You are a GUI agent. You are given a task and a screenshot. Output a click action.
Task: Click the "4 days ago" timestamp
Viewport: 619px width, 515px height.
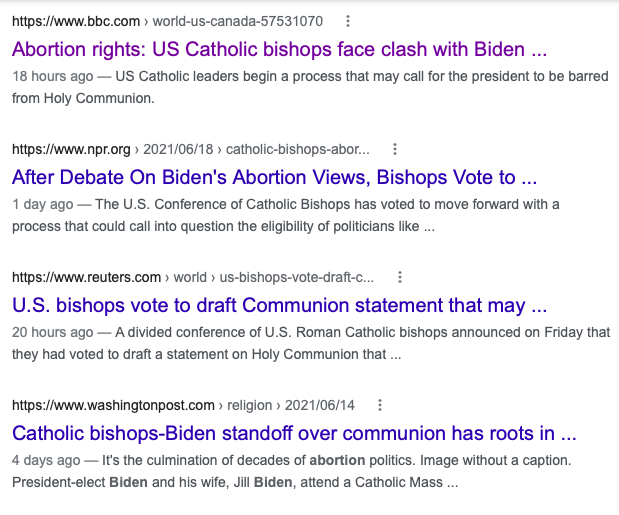pos(46,459)
